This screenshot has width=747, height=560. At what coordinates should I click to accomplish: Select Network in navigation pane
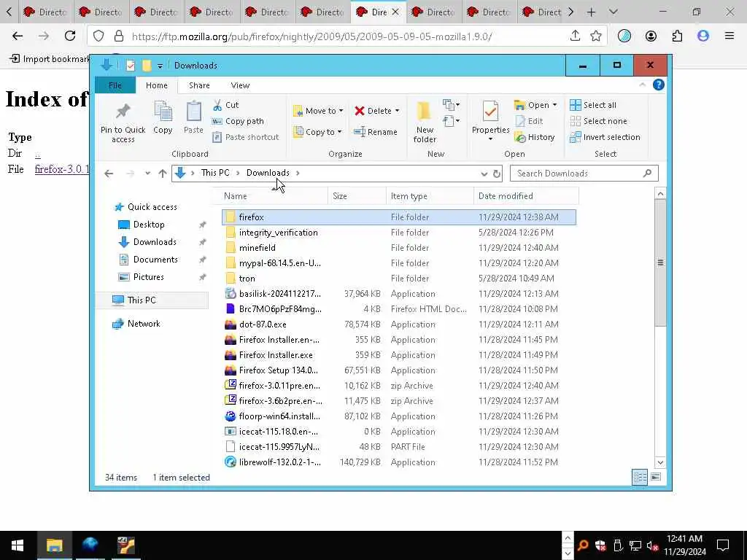[x=144, y=324]
